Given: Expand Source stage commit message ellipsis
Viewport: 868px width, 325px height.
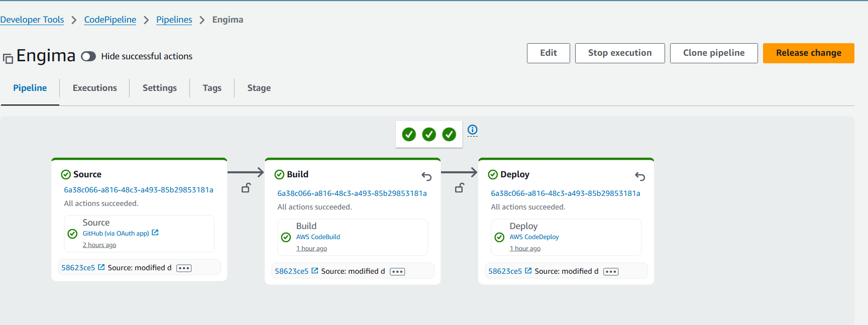Looking at the screenshot, I should pos(184,268).
